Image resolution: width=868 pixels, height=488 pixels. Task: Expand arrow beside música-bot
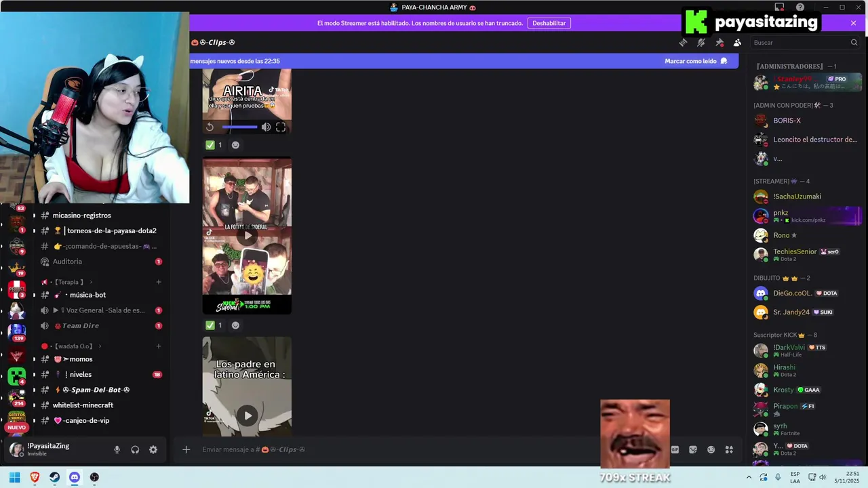pos(34,295)
